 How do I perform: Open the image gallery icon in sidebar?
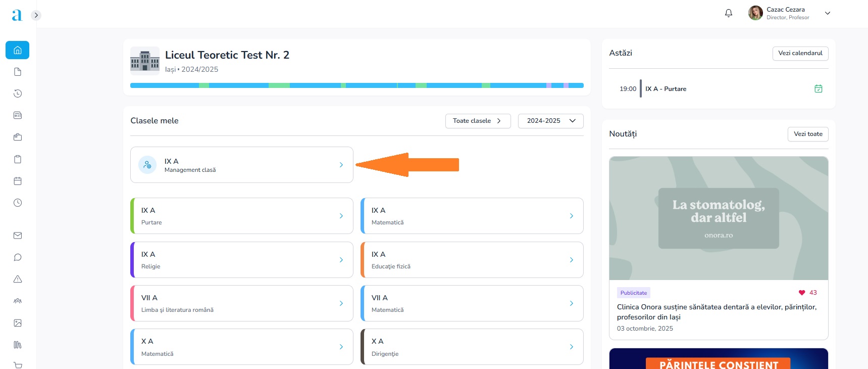[18, 323]
